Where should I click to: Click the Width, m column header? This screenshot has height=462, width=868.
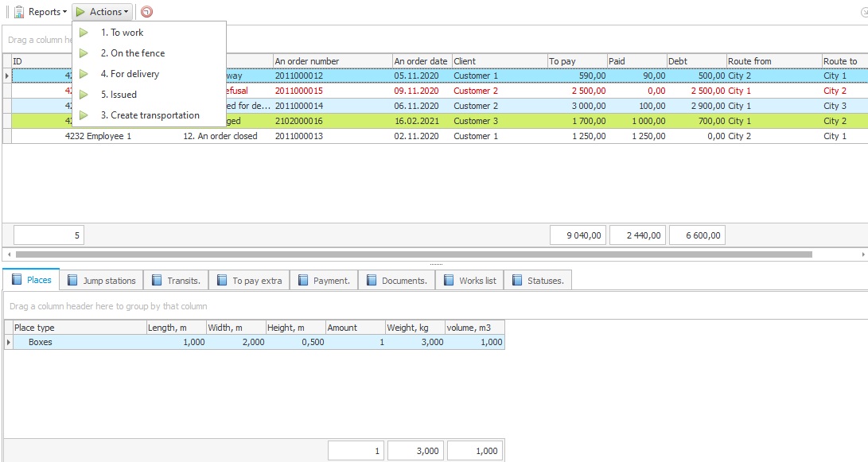pyautogui.click(x=235, y=328)
